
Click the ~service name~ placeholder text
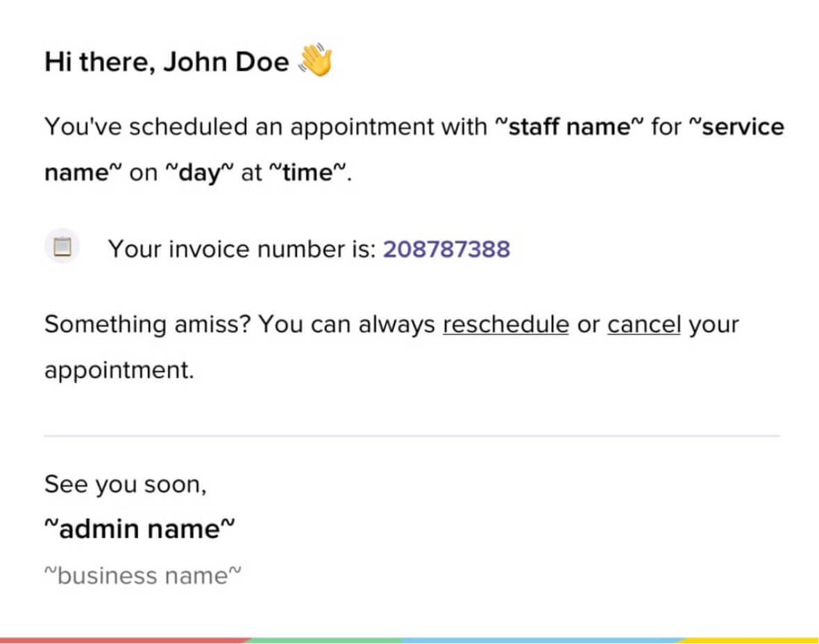tap(736, 127)
